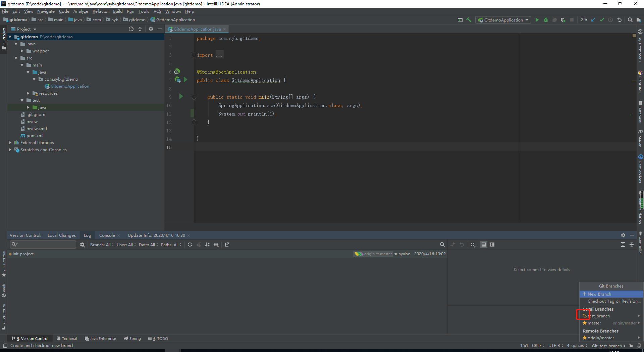Collapse all in Project panel header
The width and height of the screenshot is (644, 352).
click(140, 29)
